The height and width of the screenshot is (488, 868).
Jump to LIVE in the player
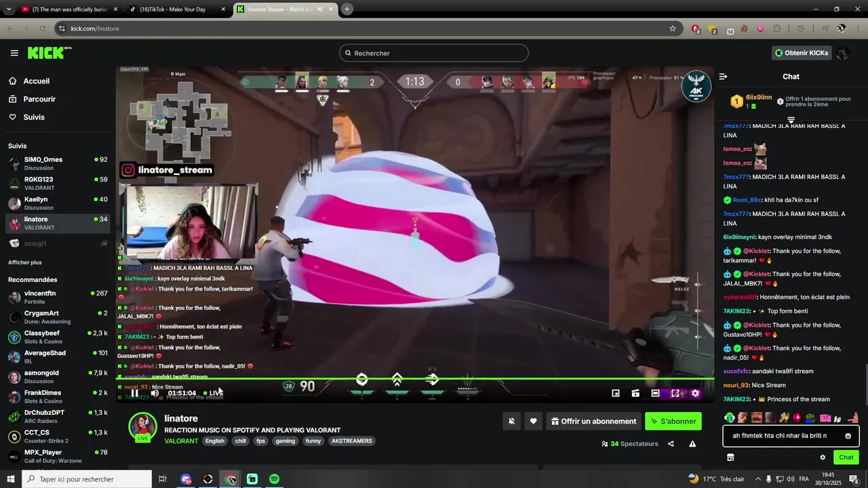click(213, 393)
